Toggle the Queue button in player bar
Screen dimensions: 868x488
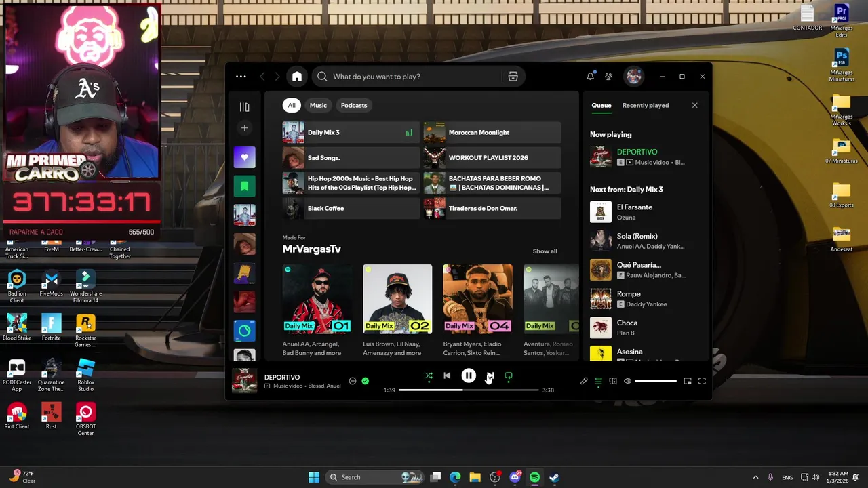[x=598, y=381]
